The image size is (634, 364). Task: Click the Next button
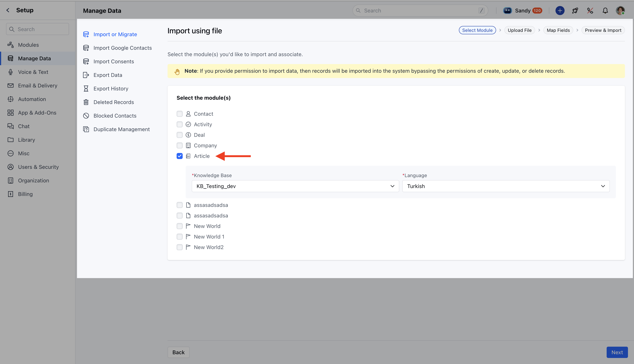[x=617, y=352]
